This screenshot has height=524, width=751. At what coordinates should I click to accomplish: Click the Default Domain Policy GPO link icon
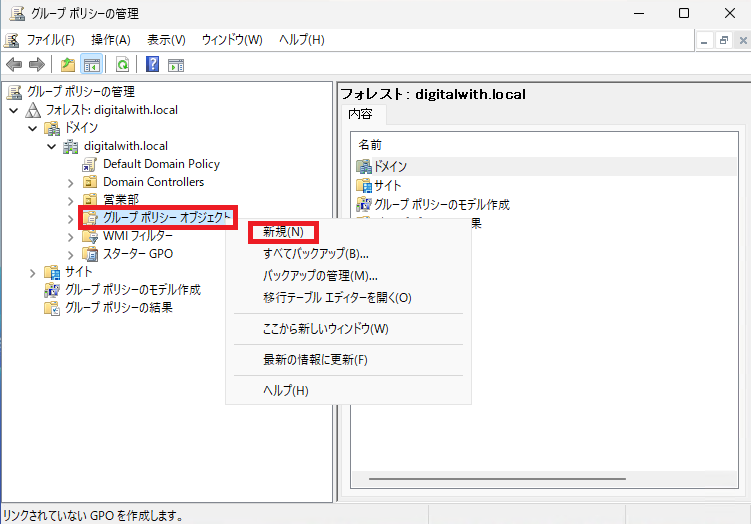(x=90, y=164)
